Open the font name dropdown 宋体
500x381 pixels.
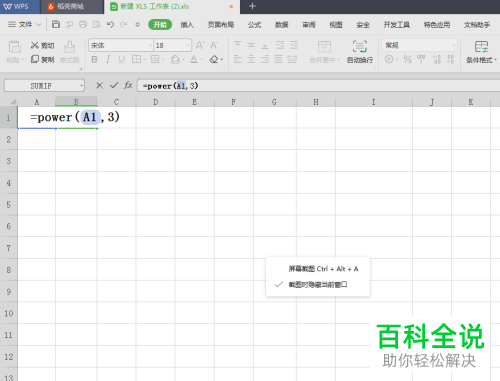[150, 45]
